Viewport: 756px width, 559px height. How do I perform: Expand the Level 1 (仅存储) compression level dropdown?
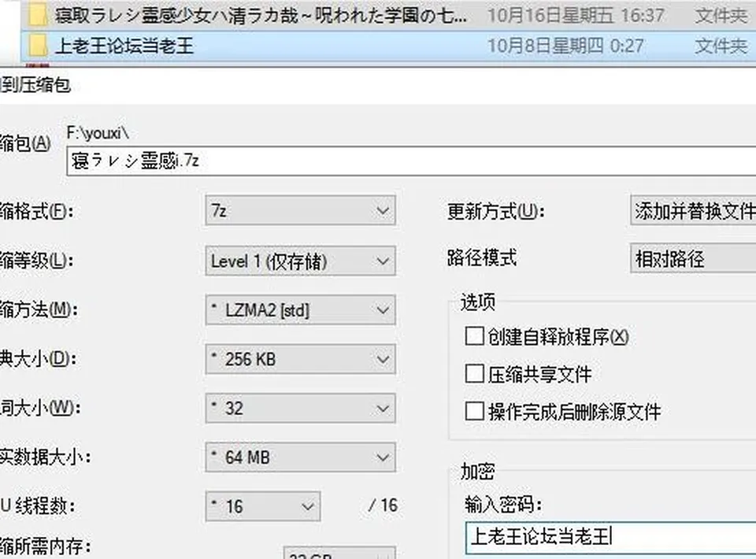pyautogui.click(x=300, y=261)
